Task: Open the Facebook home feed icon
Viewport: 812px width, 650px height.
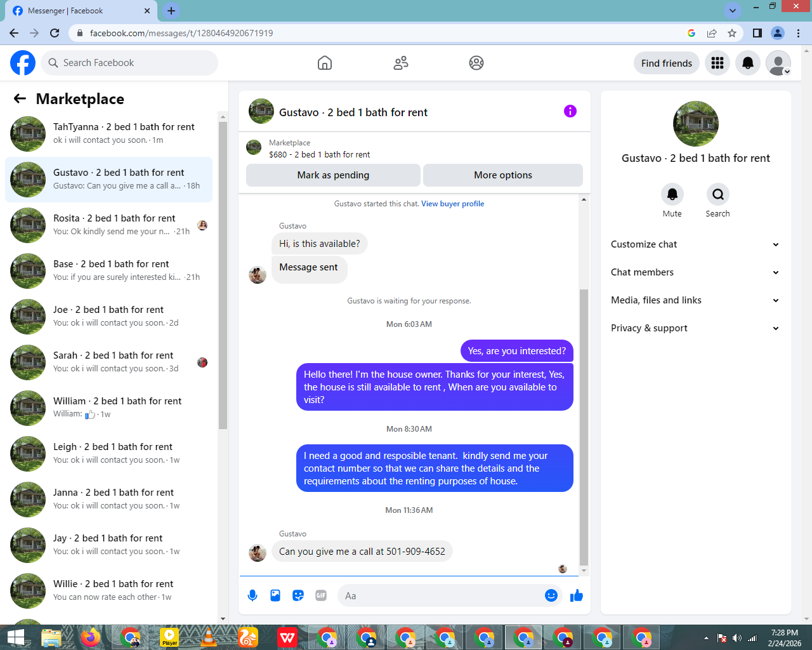Action: 325,63
